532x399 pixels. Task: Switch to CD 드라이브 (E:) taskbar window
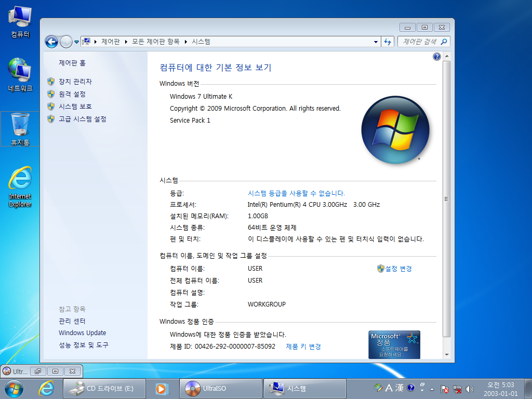[x=104, y=389]
